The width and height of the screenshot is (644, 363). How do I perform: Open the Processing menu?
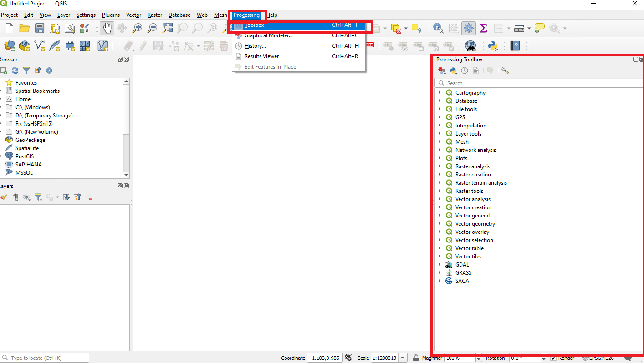point(246,15)
